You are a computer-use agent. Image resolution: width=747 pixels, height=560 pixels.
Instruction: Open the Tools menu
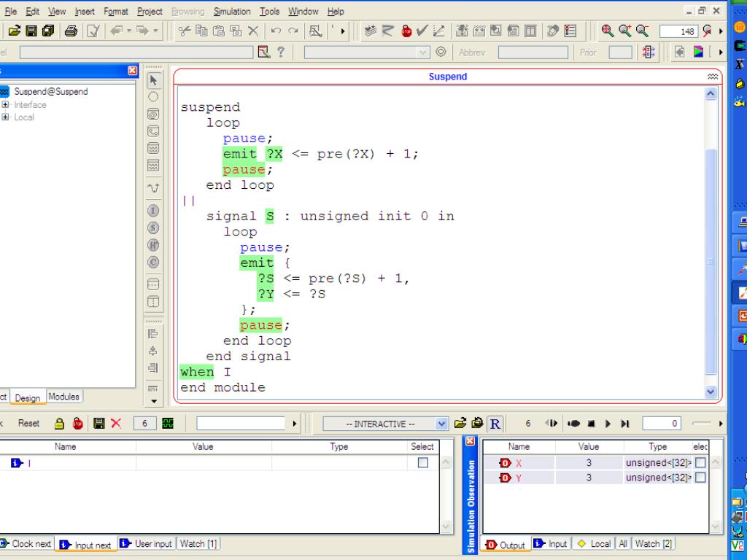[269, 12]
